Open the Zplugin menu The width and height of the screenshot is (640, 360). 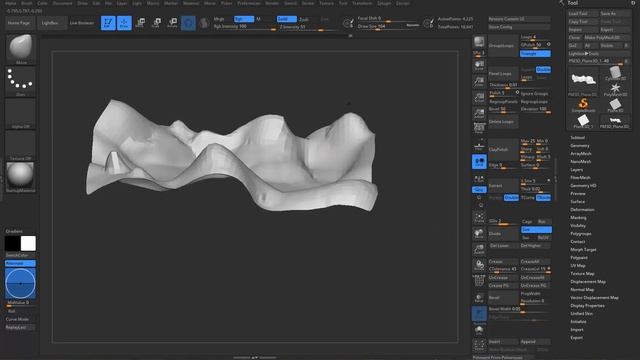click(x=384, y=3)
